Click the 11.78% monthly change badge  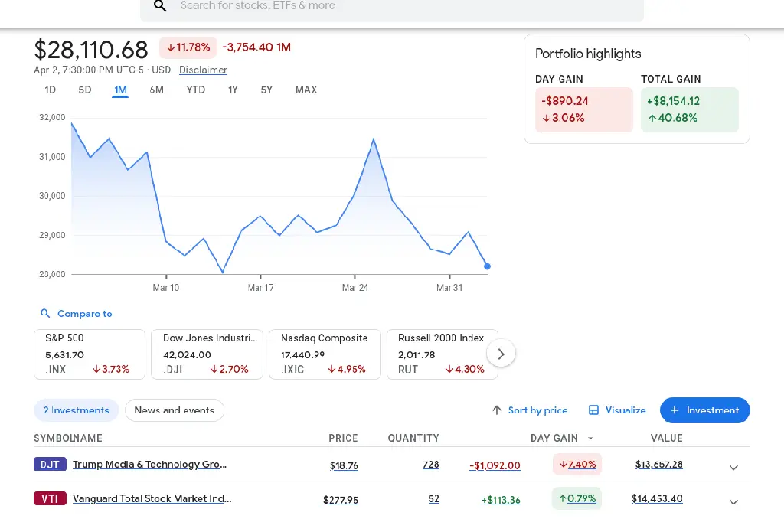(x=188, y=47)
